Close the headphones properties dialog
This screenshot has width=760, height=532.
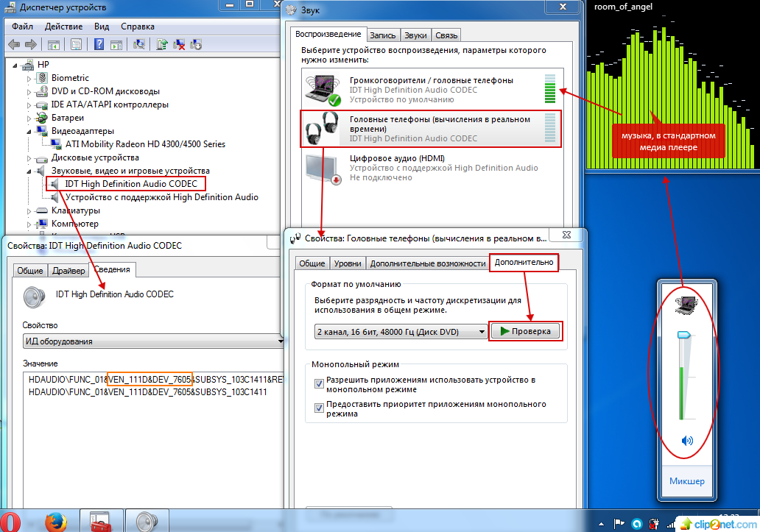(566, 235)
